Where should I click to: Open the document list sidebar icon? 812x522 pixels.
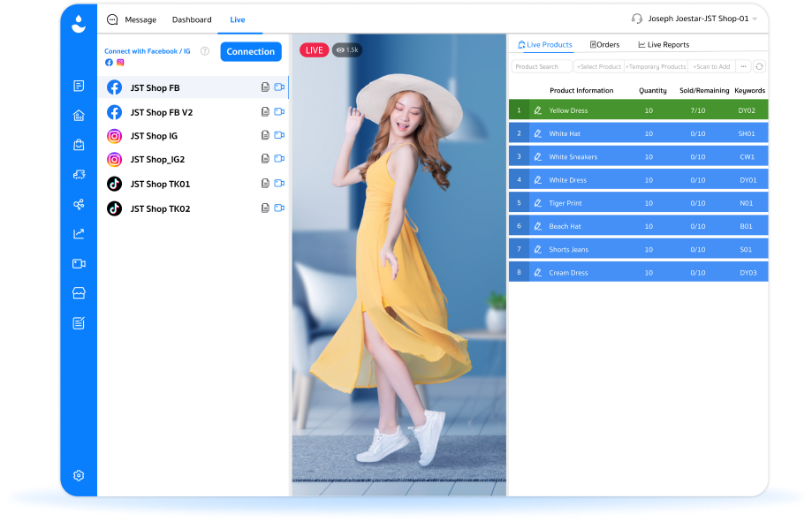pos(79,86)
